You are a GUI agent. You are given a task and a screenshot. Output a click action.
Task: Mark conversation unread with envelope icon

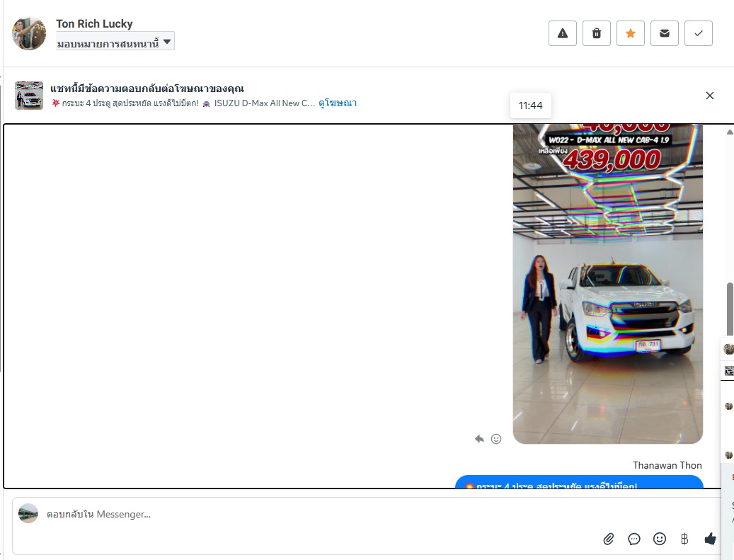pos(664,33)
